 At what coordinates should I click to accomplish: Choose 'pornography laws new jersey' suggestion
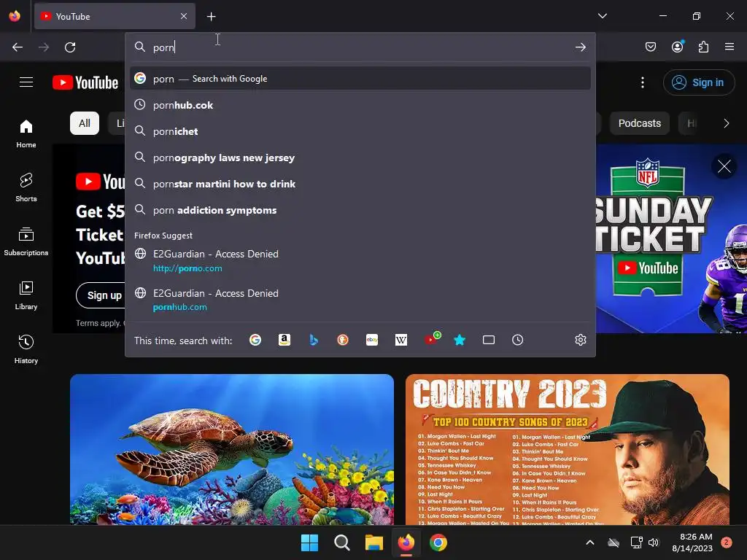point(360,157)
